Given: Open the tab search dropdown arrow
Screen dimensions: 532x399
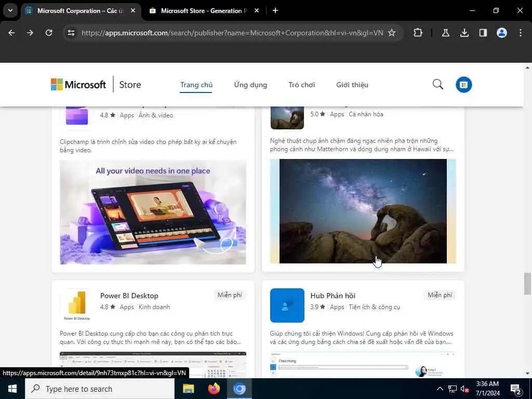Looking at the screenshot, I should coord(10,10).
